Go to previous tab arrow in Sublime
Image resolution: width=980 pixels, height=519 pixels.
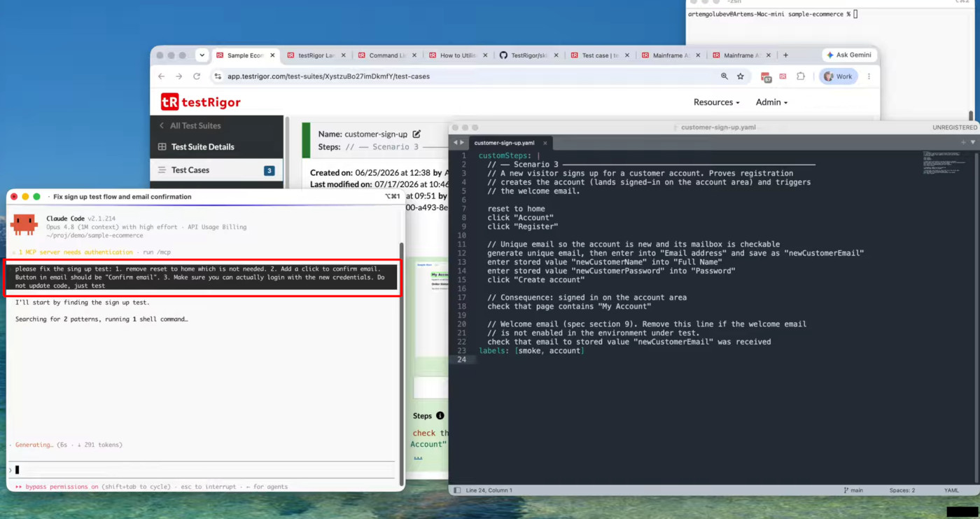click(455, 142)
